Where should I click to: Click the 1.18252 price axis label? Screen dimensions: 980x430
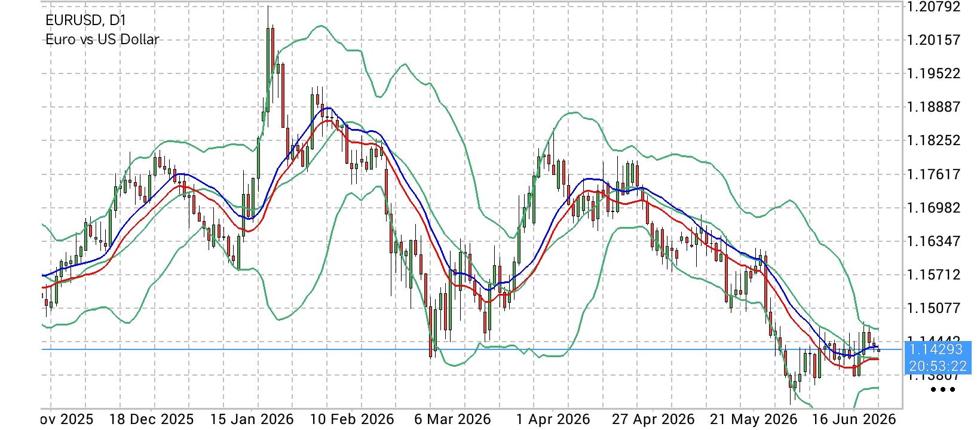click(x=933, y=140)
